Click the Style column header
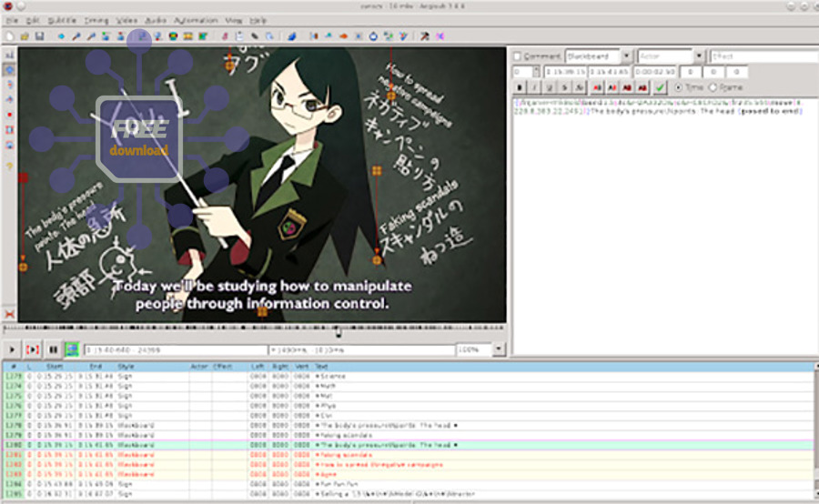Image resolution: width=819 pixels, height=504 pixels. click(126, 367)
